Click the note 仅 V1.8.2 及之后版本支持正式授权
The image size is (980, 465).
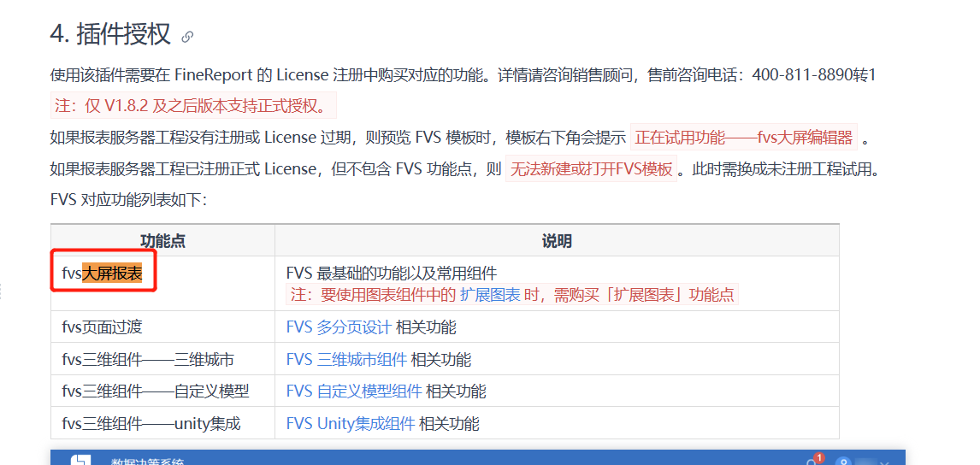193,106
